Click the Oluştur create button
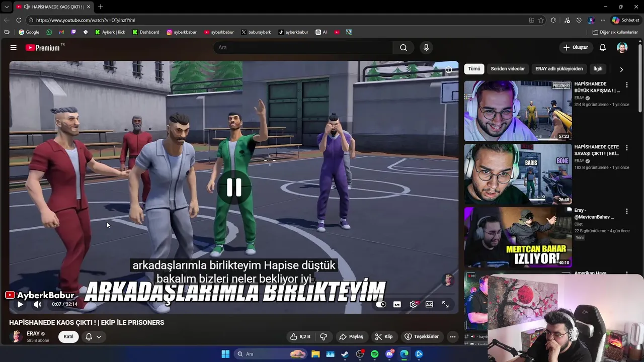 576,48
